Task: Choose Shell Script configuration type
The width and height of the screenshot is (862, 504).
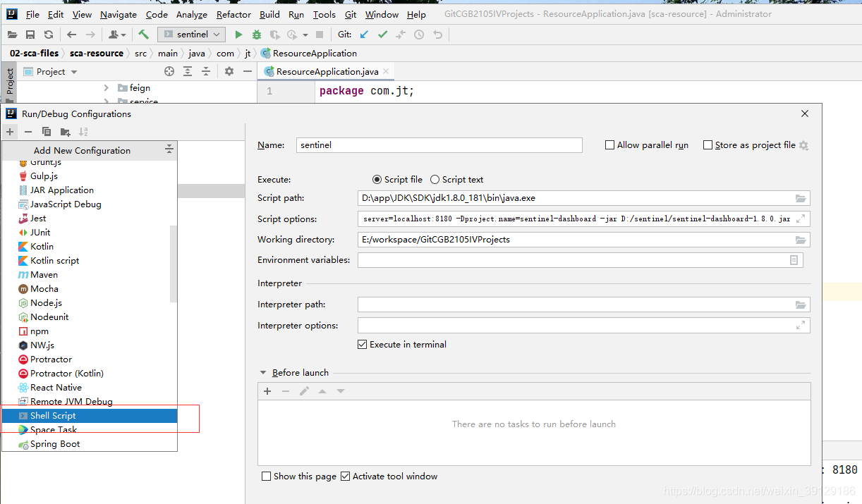Action: click(x=90, y=416)
